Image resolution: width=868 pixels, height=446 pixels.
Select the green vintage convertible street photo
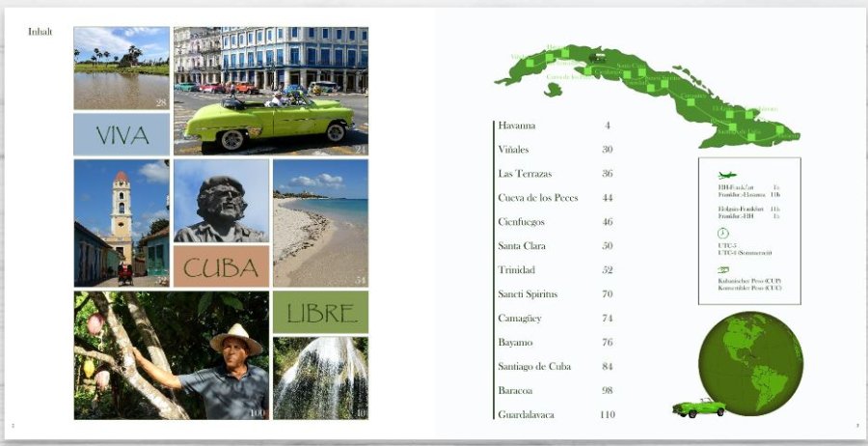(271, 91)
